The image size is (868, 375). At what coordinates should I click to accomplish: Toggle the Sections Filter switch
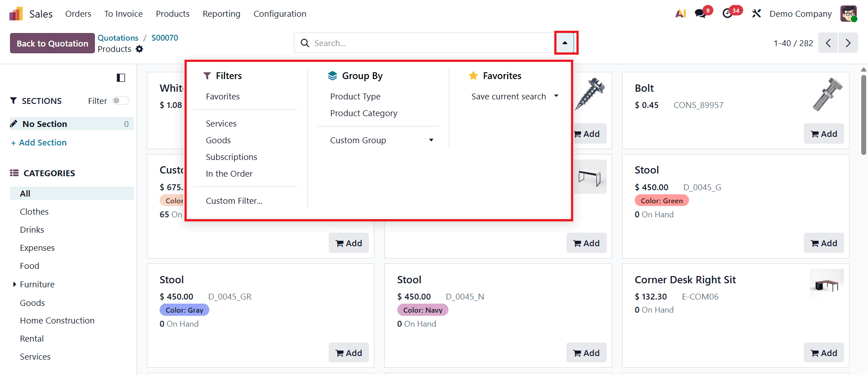pyautogui.click(x=120, y=101)
